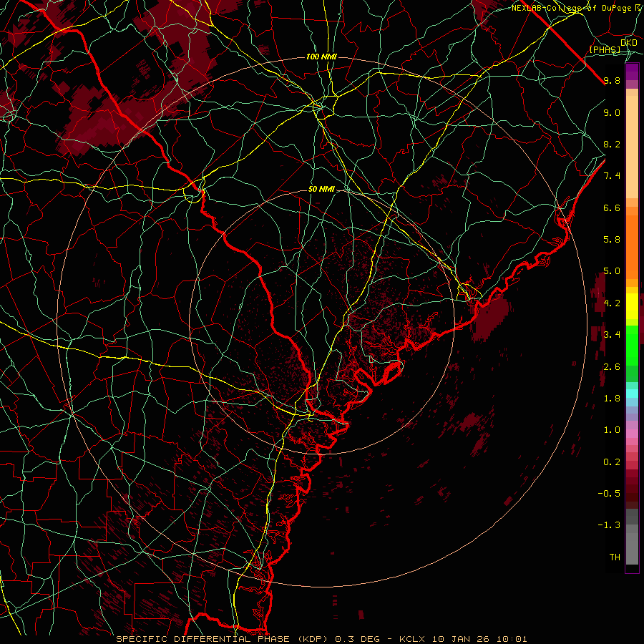
Task: Click the 1.0 value on the color scale
Action: click(612, 429)
